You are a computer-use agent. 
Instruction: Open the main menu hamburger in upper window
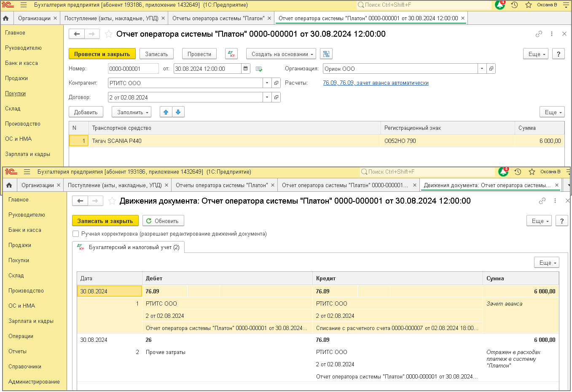24,5
